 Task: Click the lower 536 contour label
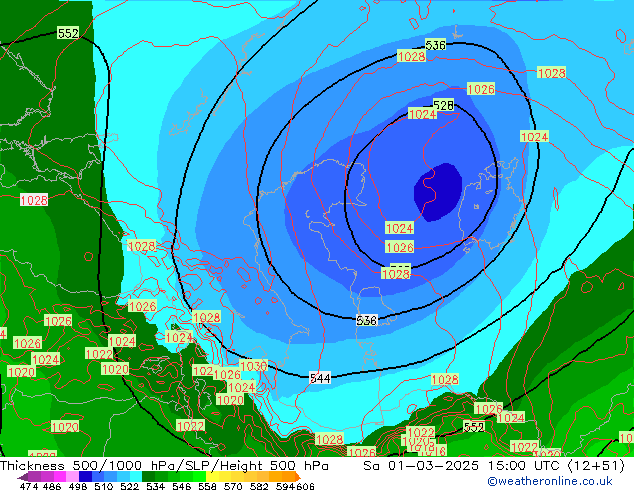pos(367,320)
